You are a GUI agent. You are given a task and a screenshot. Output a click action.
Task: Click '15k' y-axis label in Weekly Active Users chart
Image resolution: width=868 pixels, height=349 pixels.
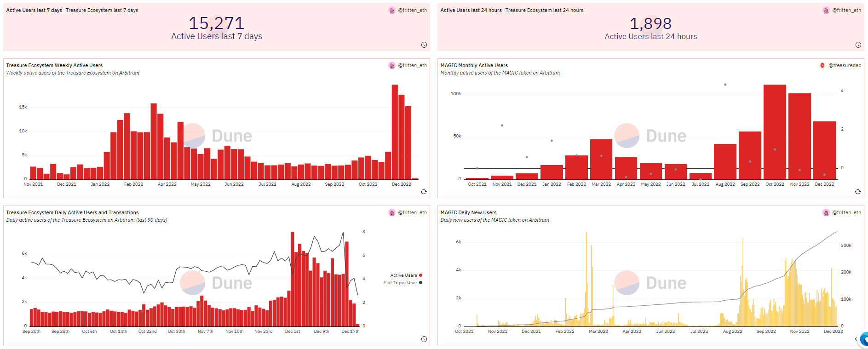(x=23, y=107)
